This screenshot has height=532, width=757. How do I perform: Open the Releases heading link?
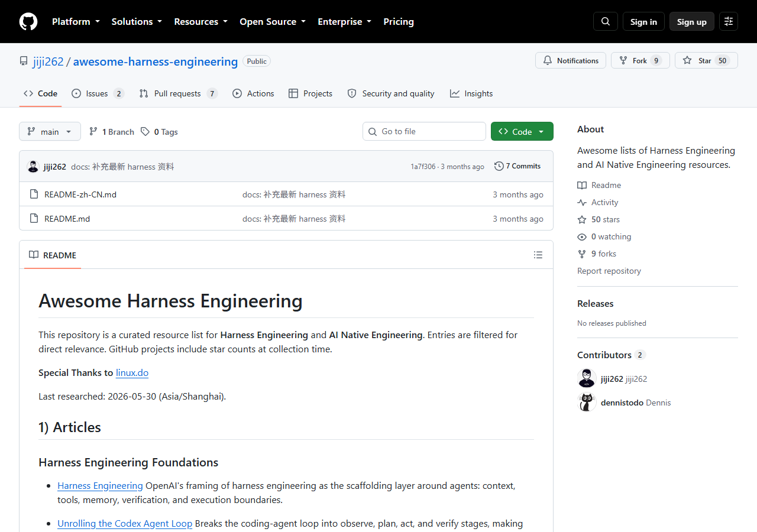(596, 303)
